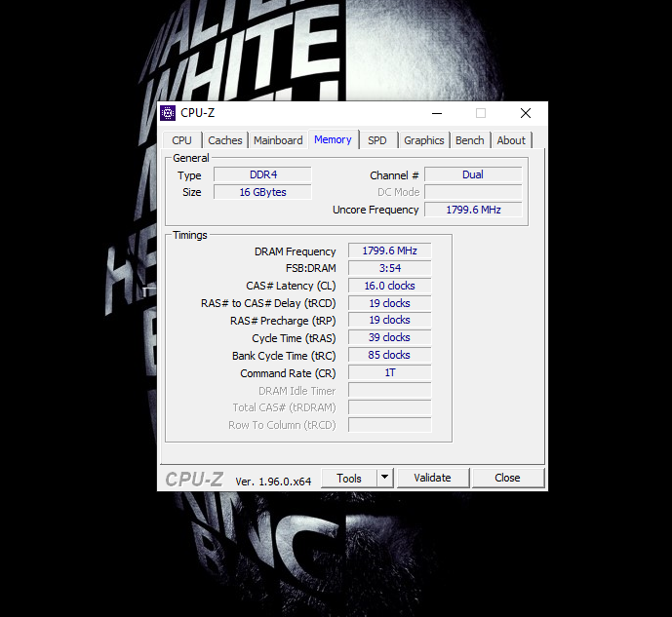Click the tRAS 39 clocks value
This screenshot has width=672, height=617.
(x=389, y=338)
